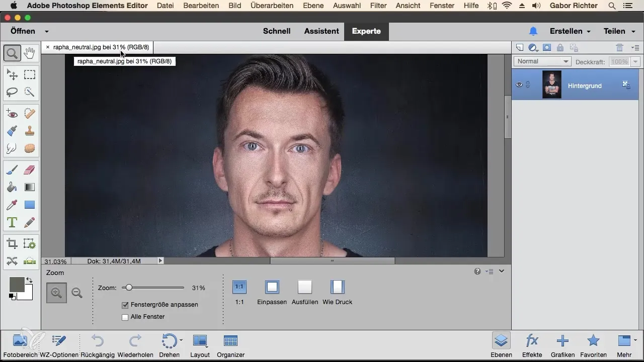Open background color white swatch
Viewport: 644px width, 362px height.
(27, 295)
